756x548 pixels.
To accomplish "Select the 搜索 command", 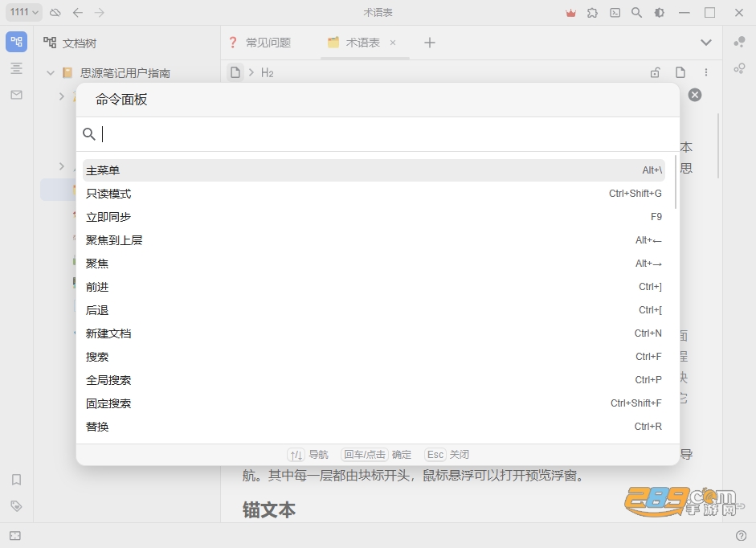I will (374, 357).
